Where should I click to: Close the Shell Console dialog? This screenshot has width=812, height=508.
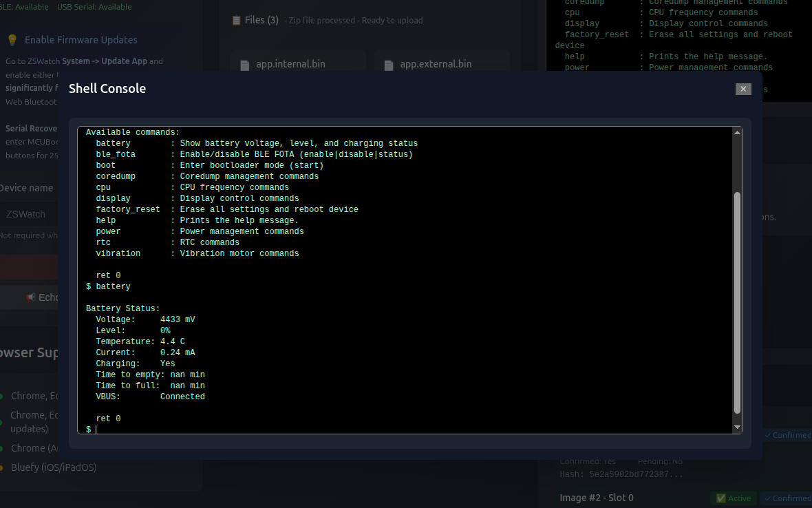point(742,89)
